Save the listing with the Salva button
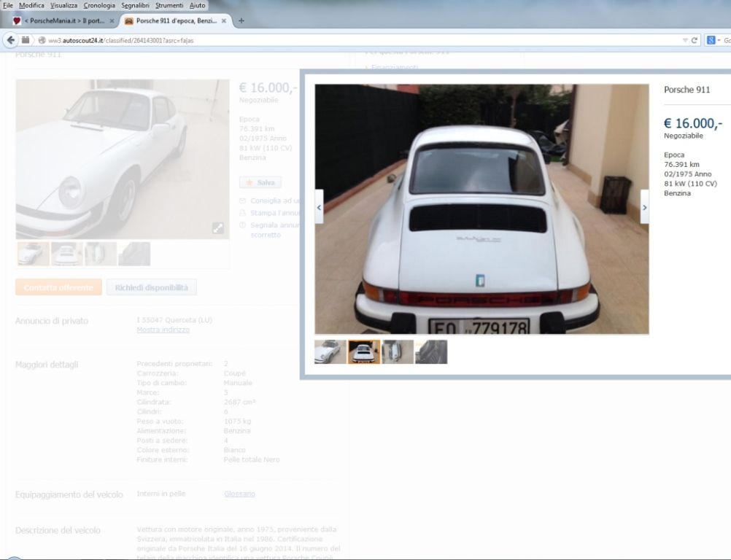Screen dimensions: 731x560 tap(260, 182)
